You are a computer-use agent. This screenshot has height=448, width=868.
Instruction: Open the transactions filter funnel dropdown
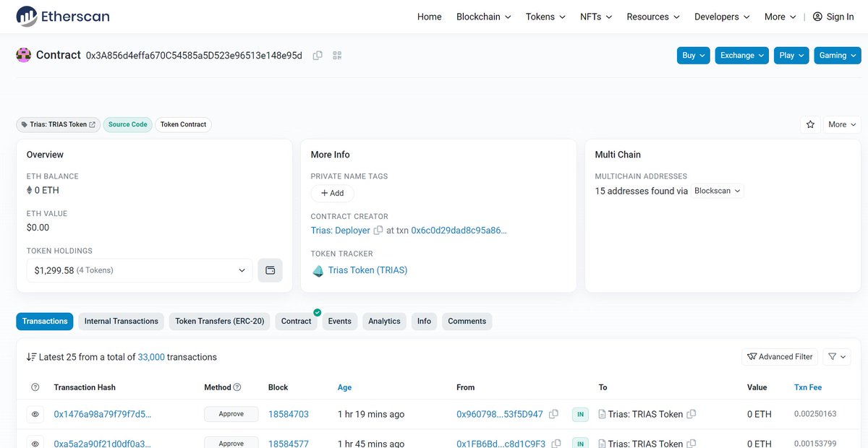(x=837, y=356)
